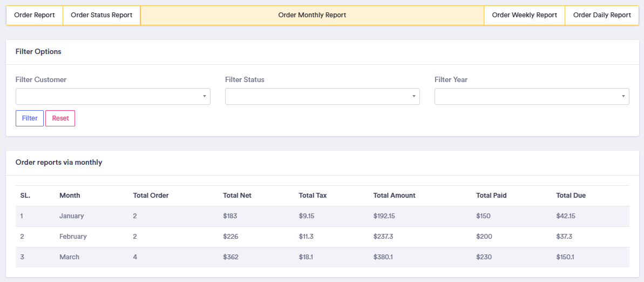Open the Order Report tab
The image size is (644, 282).
tap(35, 15)
